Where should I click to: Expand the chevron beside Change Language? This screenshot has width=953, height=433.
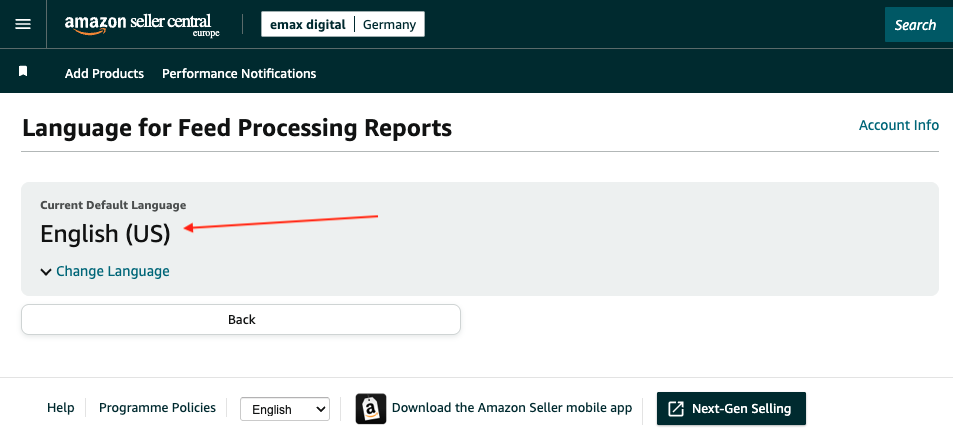pos(46,272)
